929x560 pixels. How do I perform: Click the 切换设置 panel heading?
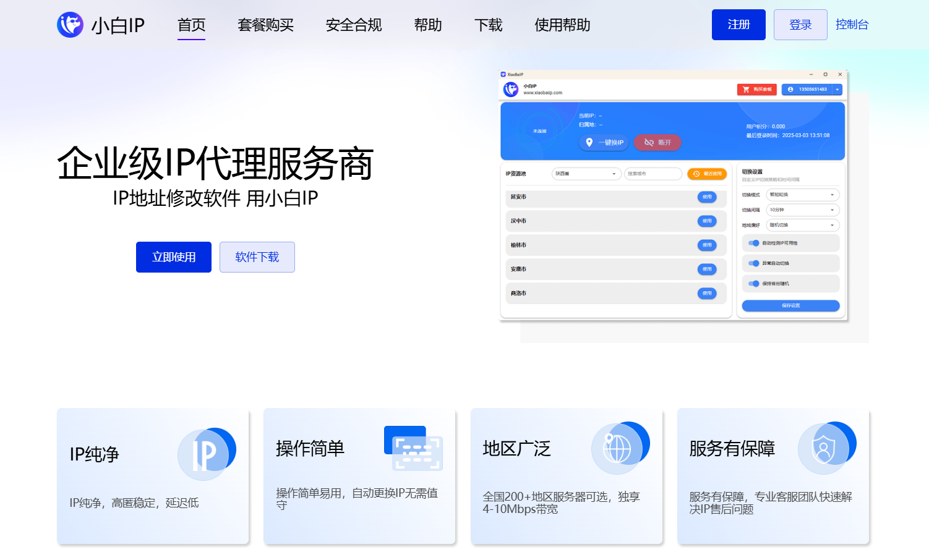(x=752, y=171)
